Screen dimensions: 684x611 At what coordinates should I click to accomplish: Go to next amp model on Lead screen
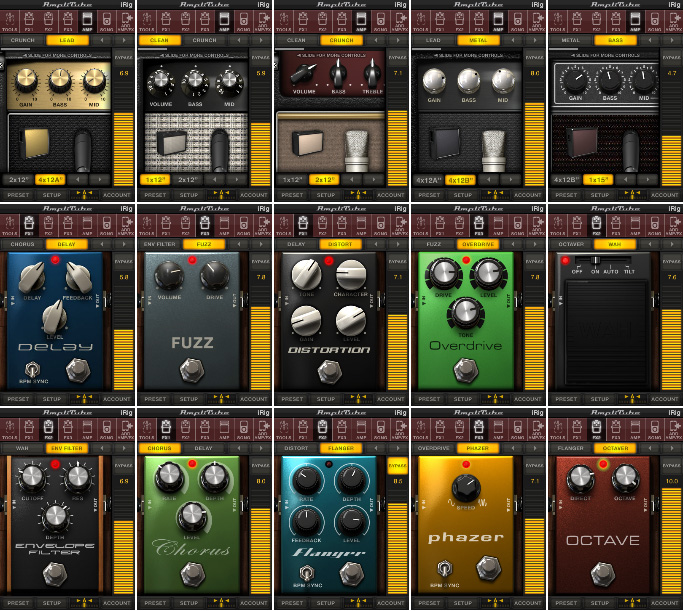(124, 40)
